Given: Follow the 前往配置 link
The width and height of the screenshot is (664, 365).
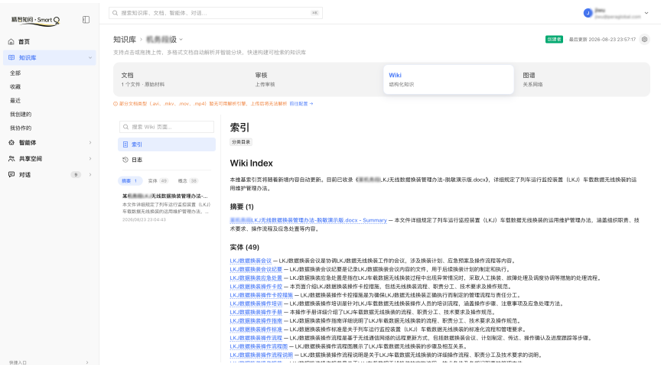Looking at the screenshot, I should point(301,104).
